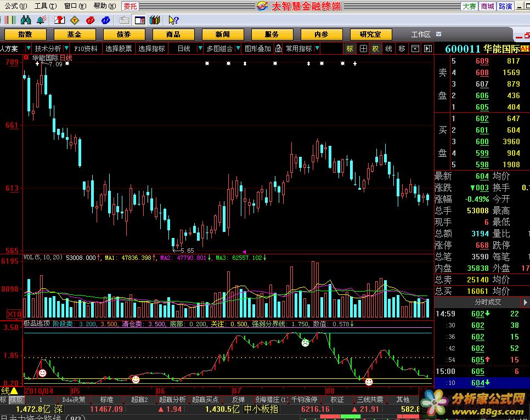Click the yellow diamond arrow icon
The height and width of the screenshot is (420, 530).
[x=75, y=20]
